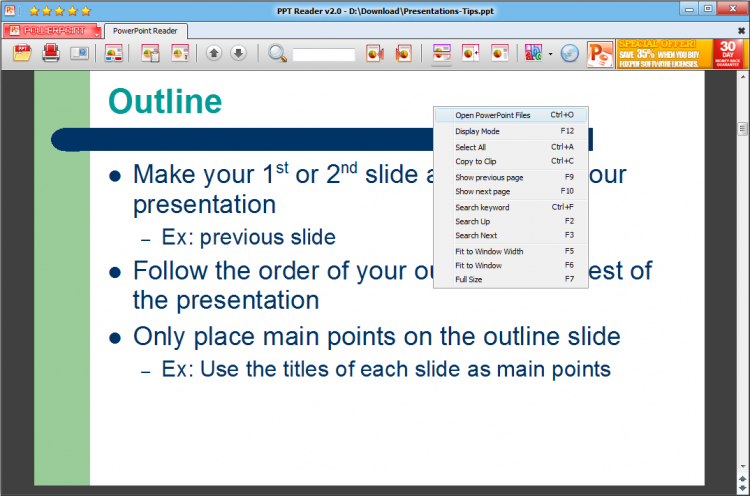Click the page-down arrow at scrollbar bottom
The width and height of the screenshot is (750, 496).
pos(742,487)
